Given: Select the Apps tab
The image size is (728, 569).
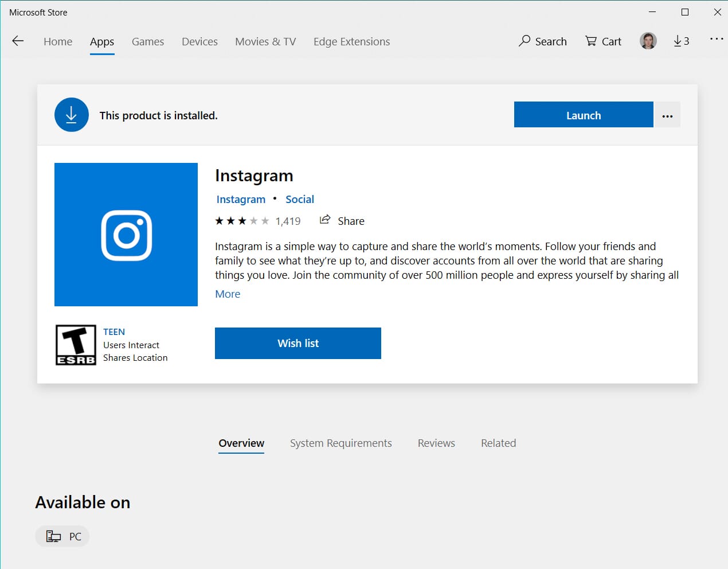Looking at the screenshot, I should (102, 41).
